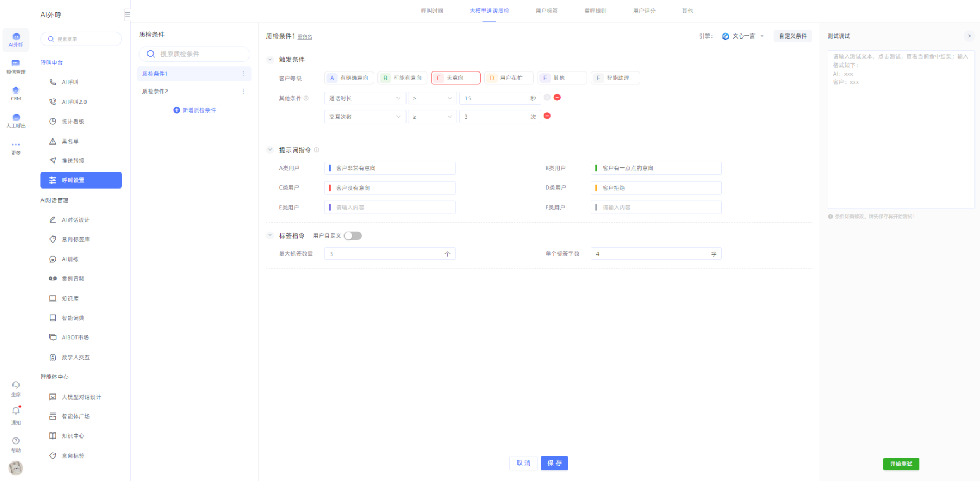The height and width of the screenshot is (481, 980).
Task: Select customer level C 无意向
Action: tap(455, 78)
